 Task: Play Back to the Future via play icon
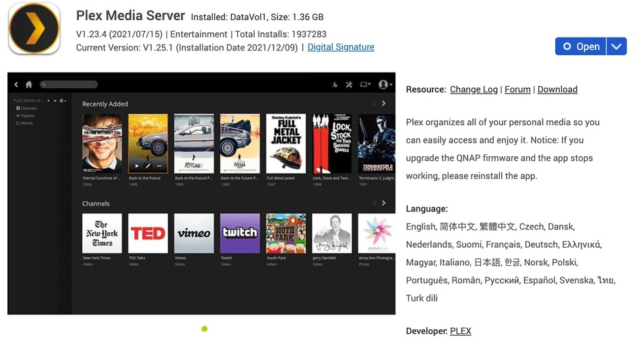tap(137, 166)
